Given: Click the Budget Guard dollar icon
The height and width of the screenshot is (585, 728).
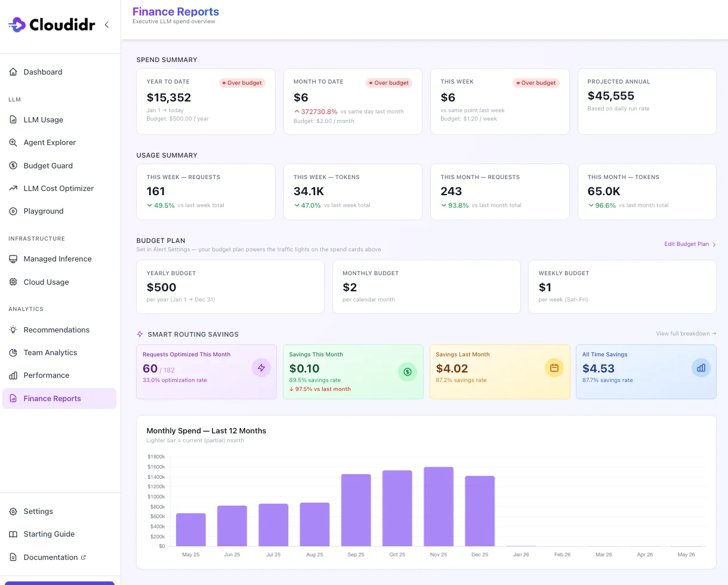Looking at the screenshot, I should click(13, 166).
